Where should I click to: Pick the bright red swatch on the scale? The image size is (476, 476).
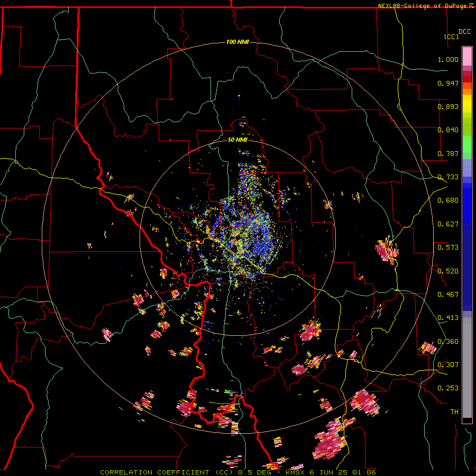(x=467, y=79)
